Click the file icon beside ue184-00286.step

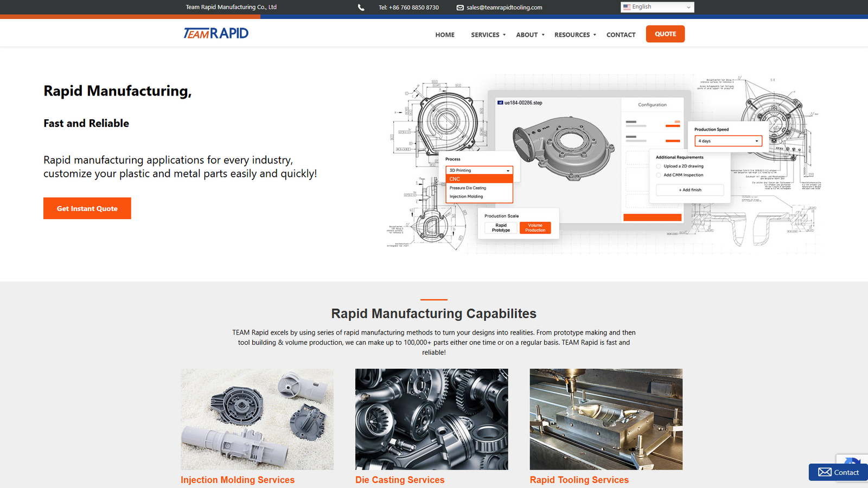pos(500,101)
